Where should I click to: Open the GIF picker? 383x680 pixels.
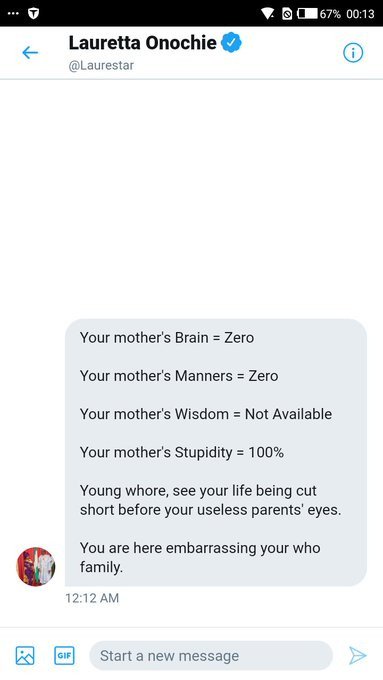[64, 655]
